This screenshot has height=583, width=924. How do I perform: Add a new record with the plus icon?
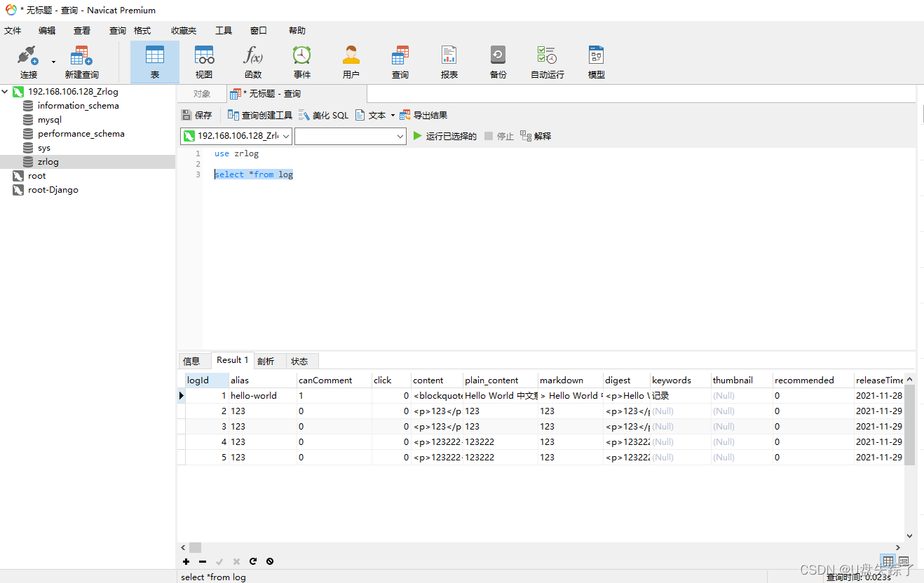coord(186,561)
